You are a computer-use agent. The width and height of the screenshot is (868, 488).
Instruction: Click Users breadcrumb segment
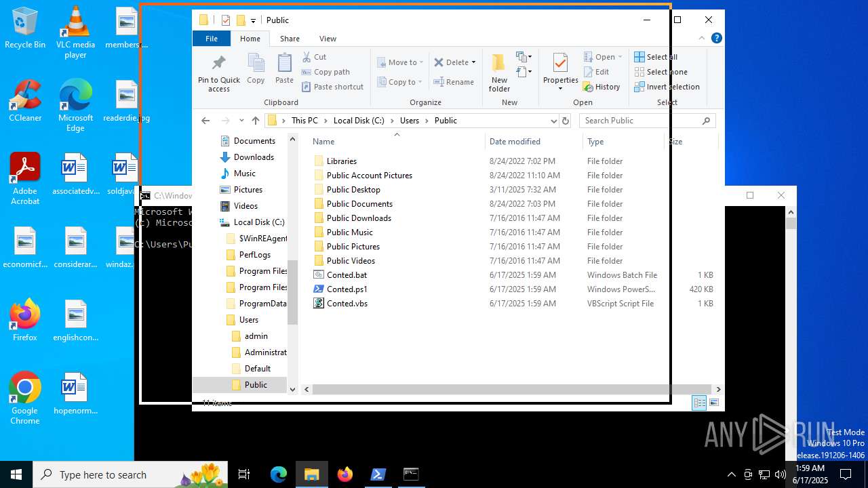click(410, 121)
